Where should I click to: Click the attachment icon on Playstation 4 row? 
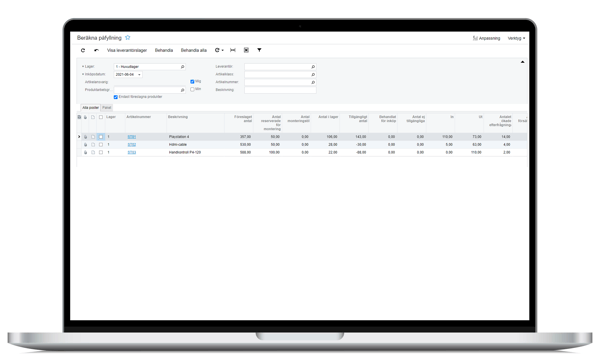click(85, 137)
